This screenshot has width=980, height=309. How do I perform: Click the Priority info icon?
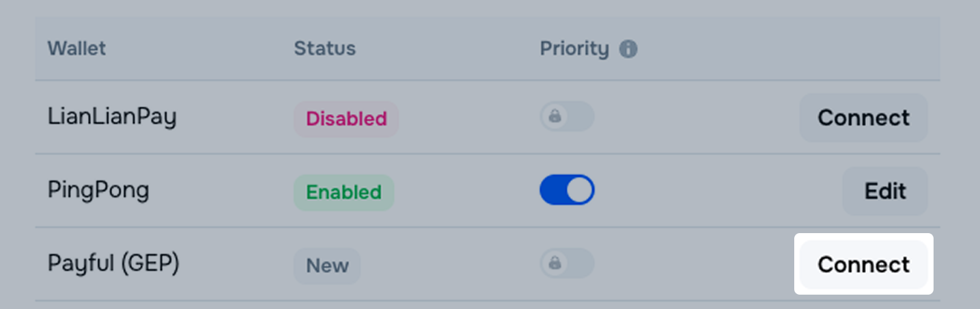pyautogui.click(x=628, y=49)
